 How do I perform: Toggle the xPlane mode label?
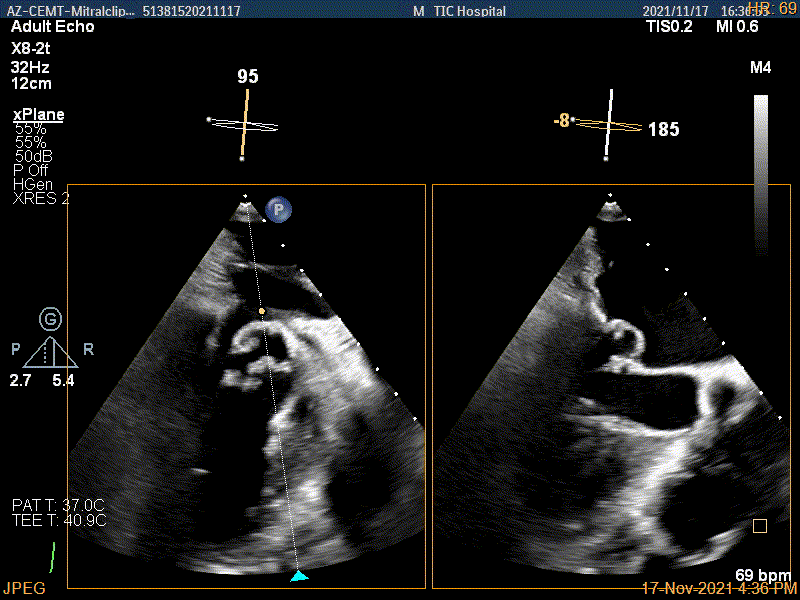pyautogui.click(x=38, y=115)
